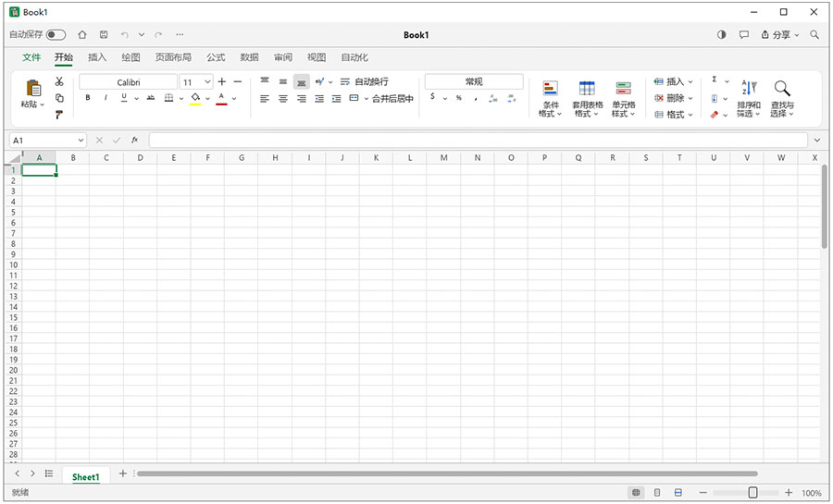Click the Clear eraser icon
The height and width of the screenshot is (504, 833).
click(x=715, y=115)
